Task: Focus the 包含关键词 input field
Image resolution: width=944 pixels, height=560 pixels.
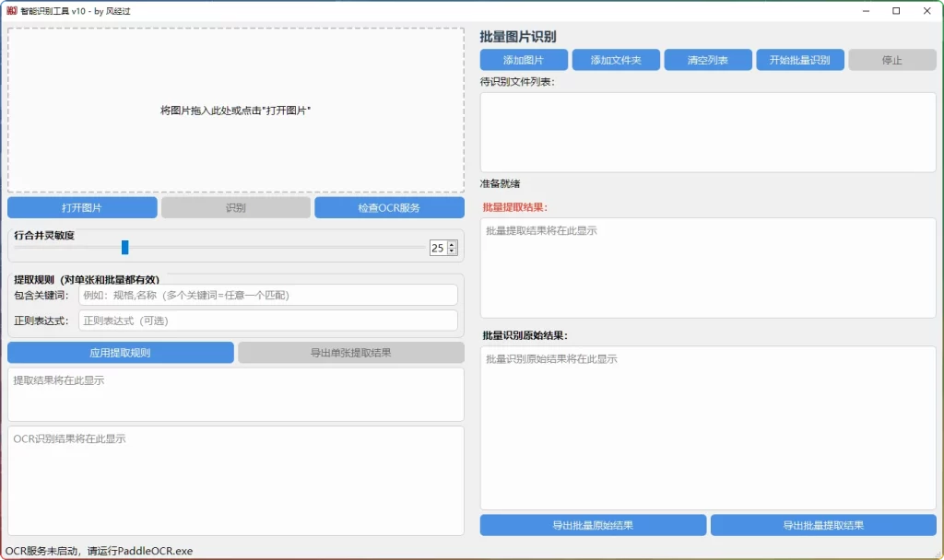Action: point(267,295)
